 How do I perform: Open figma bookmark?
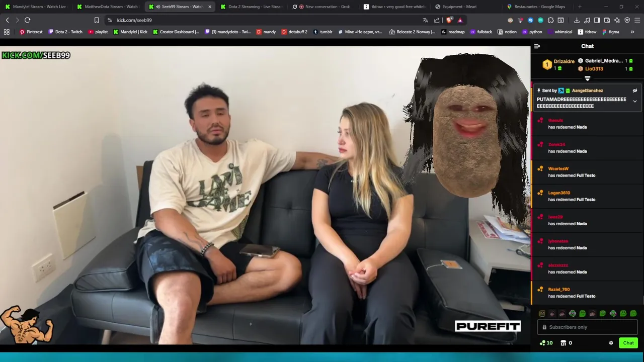610,32
